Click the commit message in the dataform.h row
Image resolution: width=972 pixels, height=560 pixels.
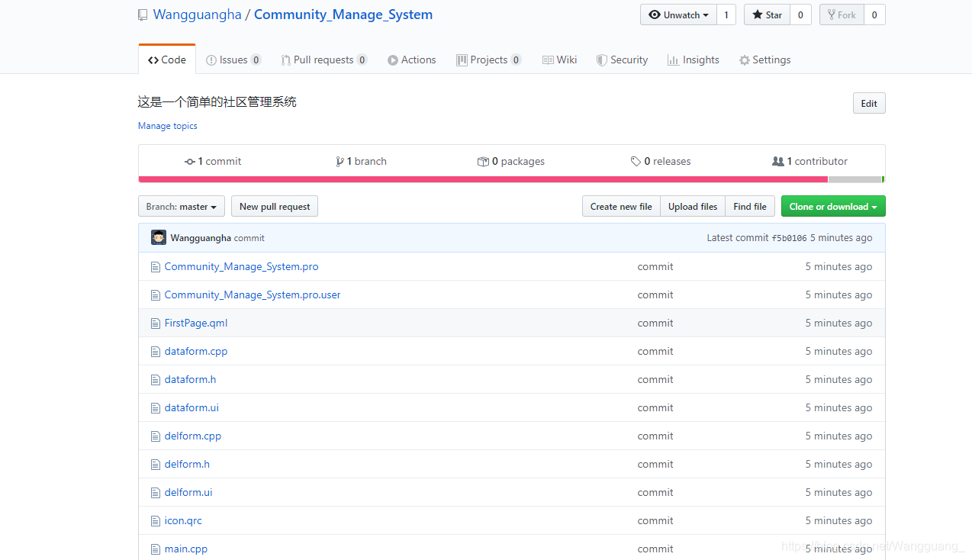(x=655, y=380)
